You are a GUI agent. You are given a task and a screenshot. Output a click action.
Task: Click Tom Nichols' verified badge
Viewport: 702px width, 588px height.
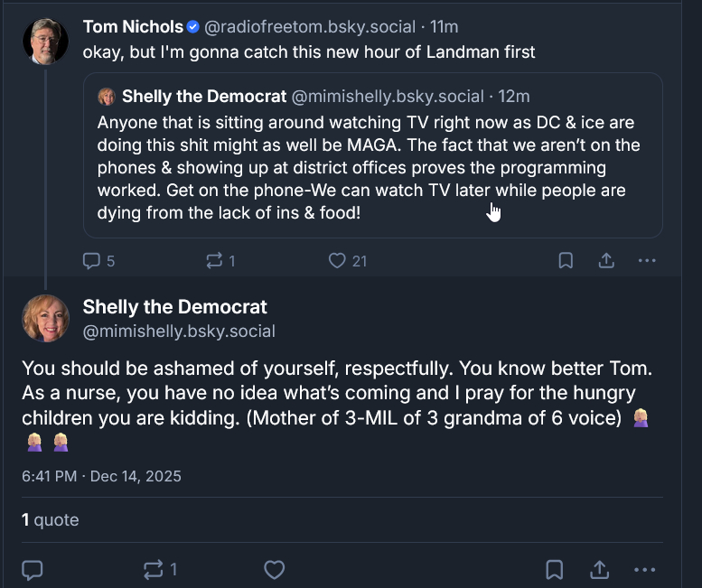click(193, 27)
